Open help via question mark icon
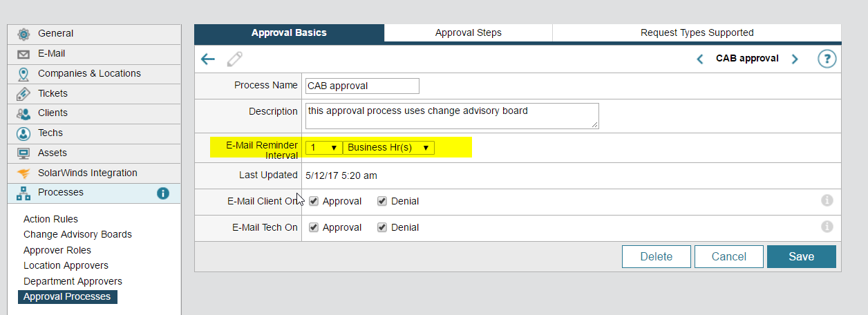Viewport: 868px width, 315px height. 827,59
